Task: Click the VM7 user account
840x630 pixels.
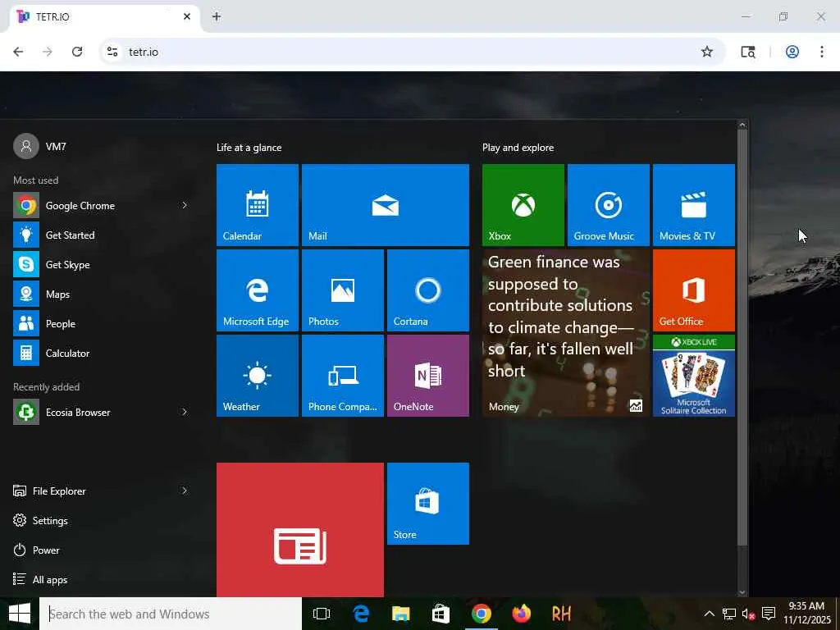Action: (x=40, y=146)
